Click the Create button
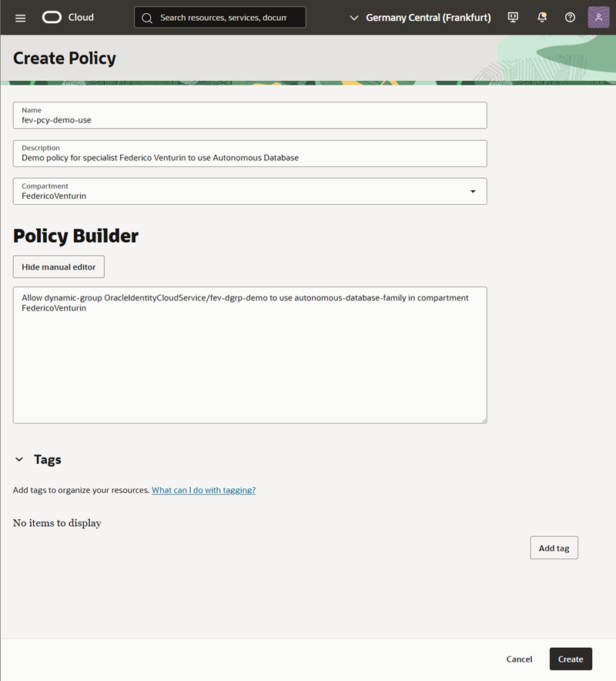The image size is (616, 681). [x=571, y=659]
